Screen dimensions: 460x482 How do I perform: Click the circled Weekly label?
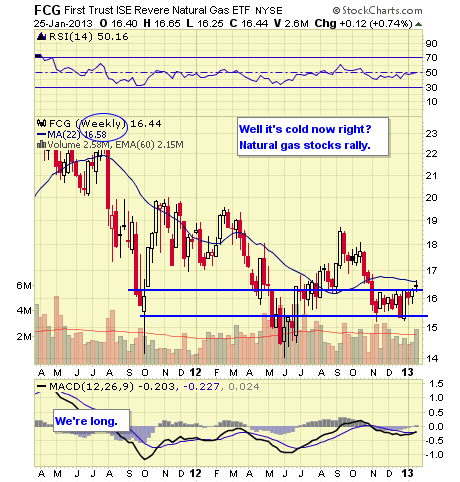coord(104,124)
